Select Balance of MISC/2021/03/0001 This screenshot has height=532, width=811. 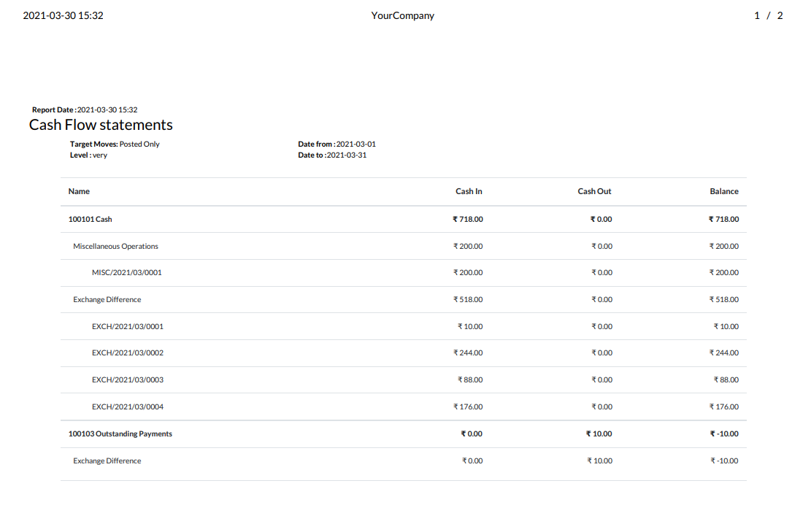tap(724, 272)
